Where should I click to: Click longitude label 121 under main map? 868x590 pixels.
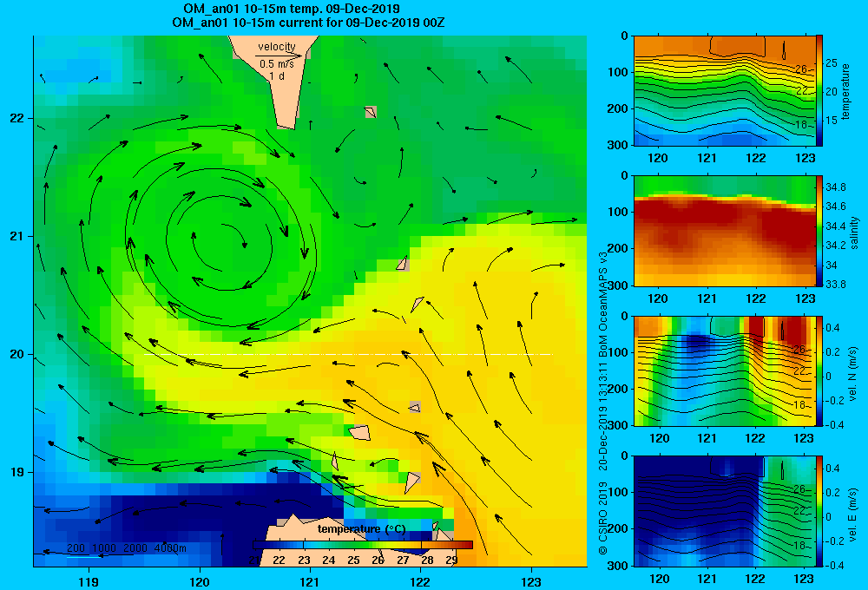coord(310,581)
